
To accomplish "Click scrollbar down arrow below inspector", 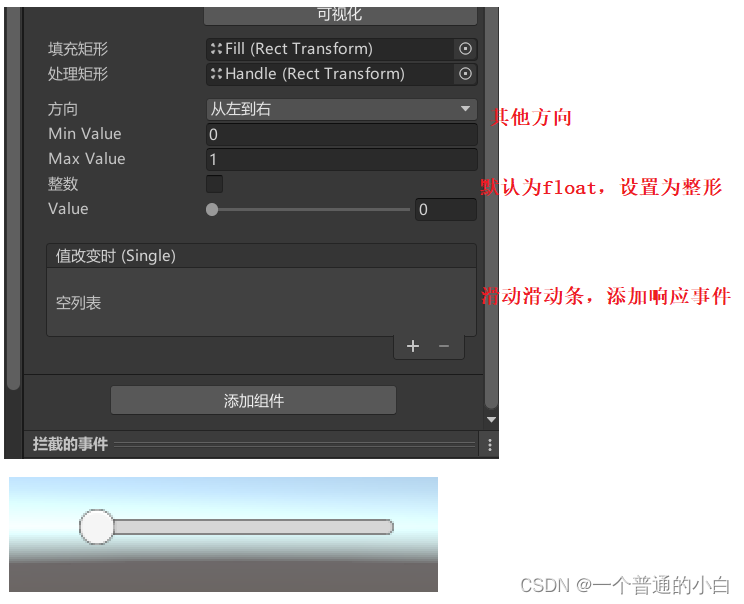I will (492, 419).
